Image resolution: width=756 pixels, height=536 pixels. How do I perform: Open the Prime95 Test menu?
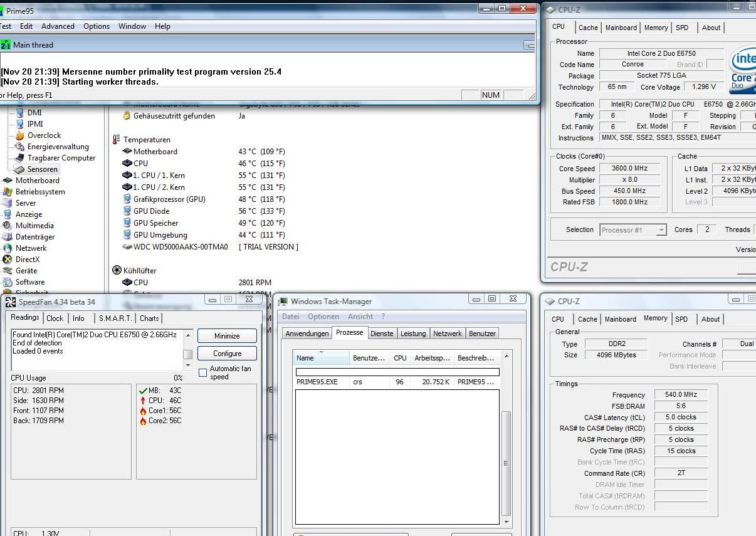tap(6, 26)
